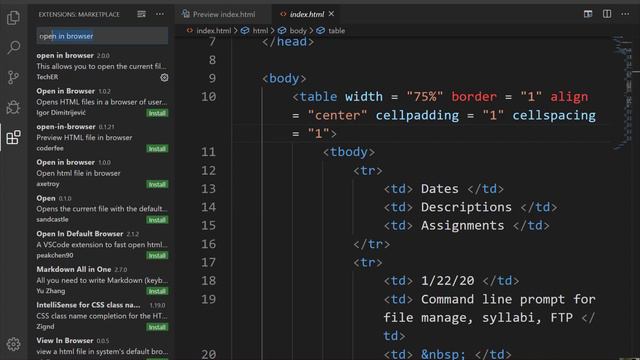This screenshot has width=640, height=360.
Task: Open the Manage gear in activity bar
Action: pyautogui.click(x=13, y=344)
